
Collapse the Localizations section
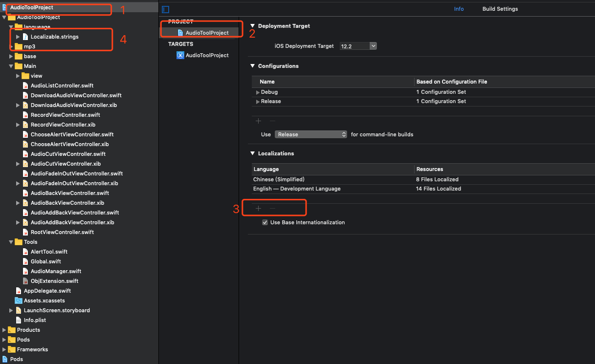pyautogui.click(x=253, y=153)
